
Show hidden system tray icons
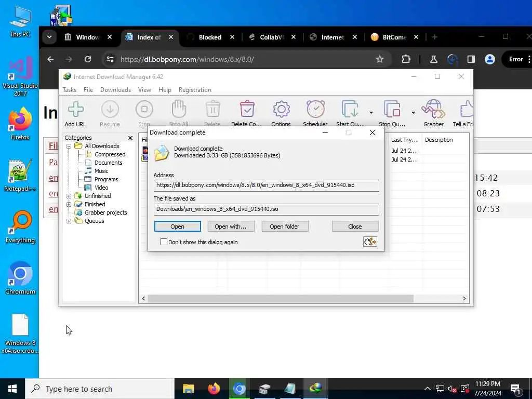tap(428, 389)
